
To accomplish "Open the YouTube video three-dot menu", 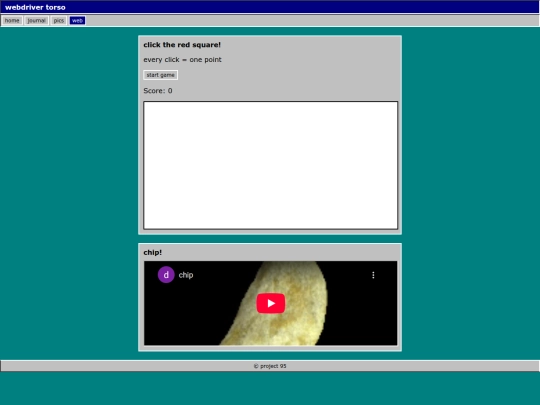I will [x=373, y=275].
